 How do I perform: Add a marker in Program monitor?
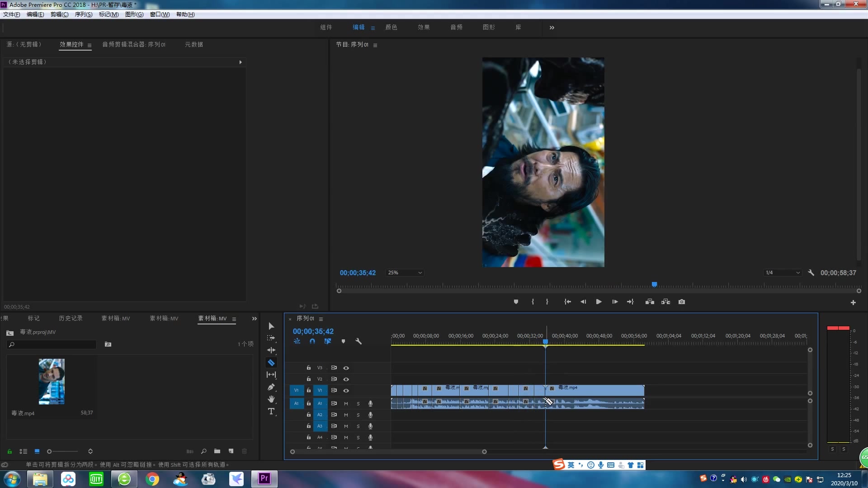[x=516, y=302]
